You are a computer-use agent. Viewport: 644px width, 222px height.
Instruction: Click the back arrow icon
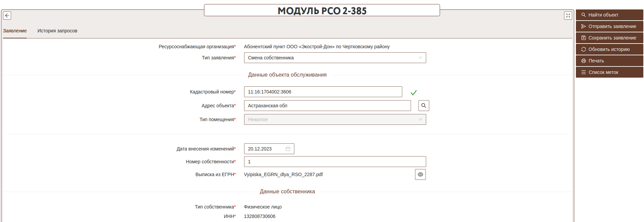7,16
